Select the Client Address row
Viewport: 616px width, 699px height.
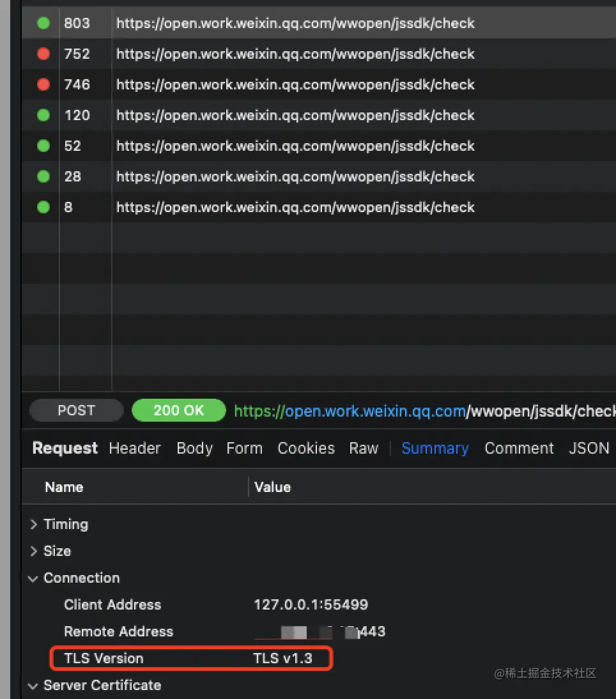(319, 605)
